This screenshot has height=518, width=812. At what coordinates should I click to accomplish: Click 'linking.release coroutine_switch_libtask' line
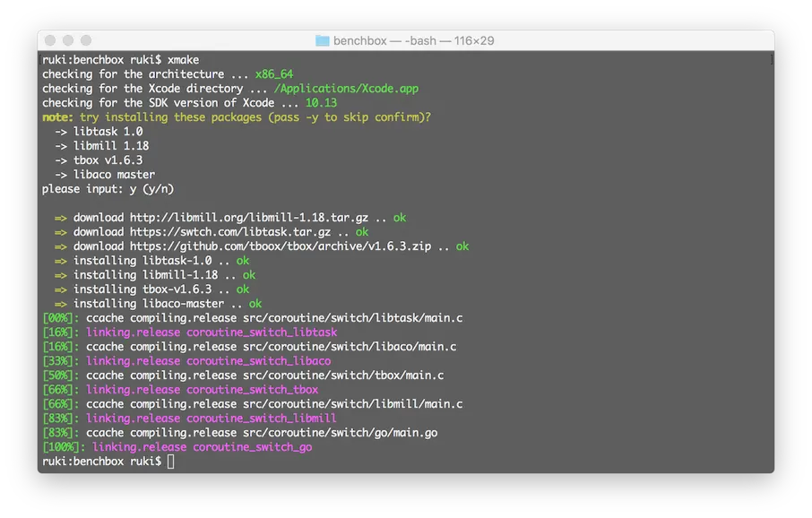pyautogui.click(x=212, y=332)
